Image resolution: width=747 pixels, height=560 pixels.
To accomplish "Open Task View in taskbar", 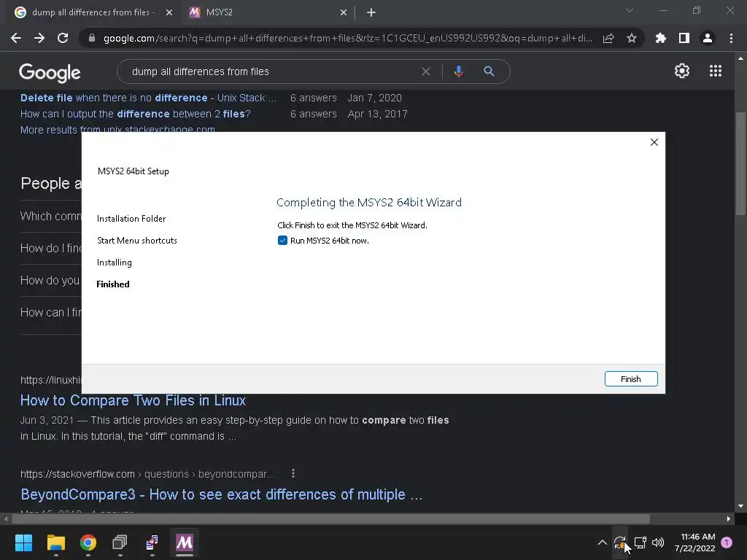I will click(x=120, y=542).
